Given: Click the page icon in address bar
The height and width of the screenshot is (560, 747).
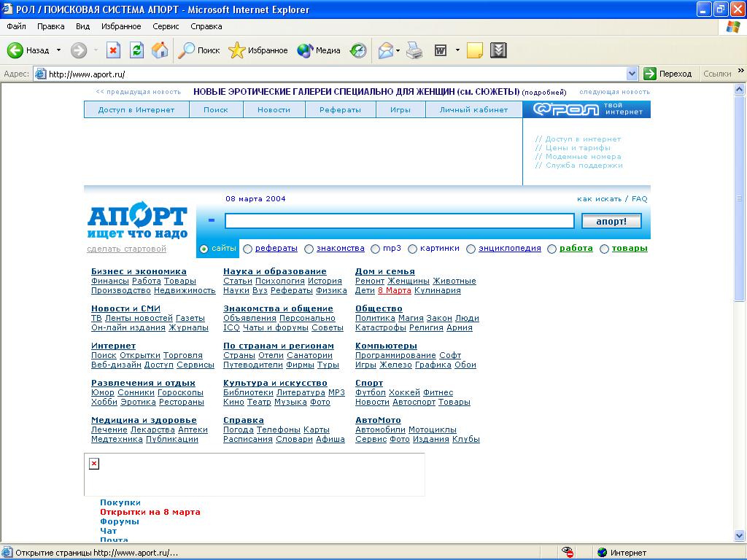Looking at the screenshot, I should pyautogui.click(x=41, y=74).
